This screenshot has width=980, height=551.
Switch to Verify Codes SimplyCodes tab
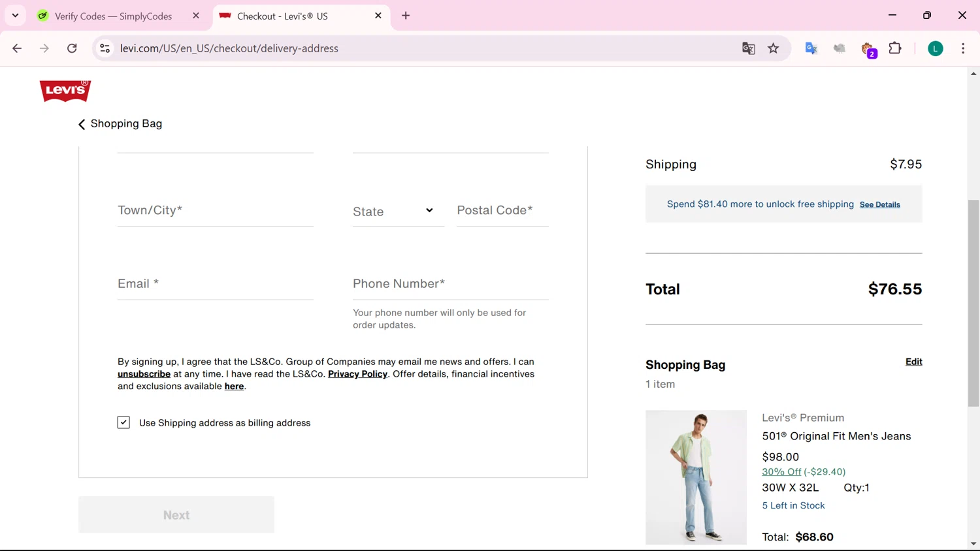(x=112, y=16)
